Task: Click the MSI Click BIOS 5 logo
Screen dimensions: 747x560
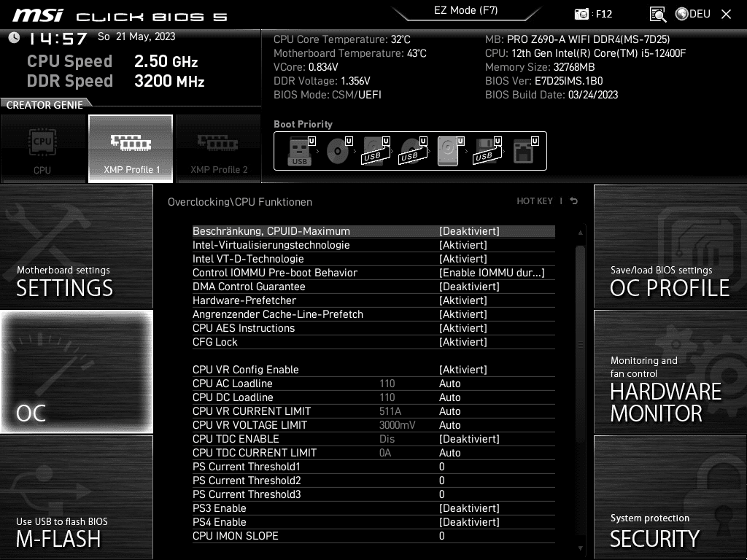Action: 120,16
